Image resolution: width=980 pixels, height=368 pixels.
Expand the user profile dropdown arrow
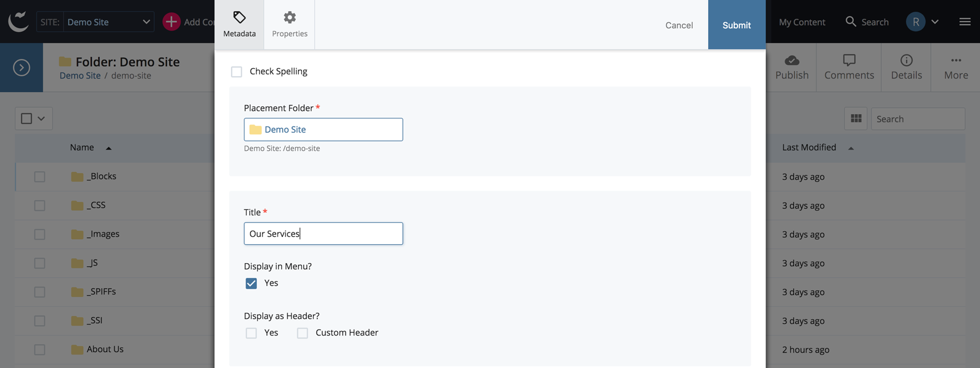[935, 22]
